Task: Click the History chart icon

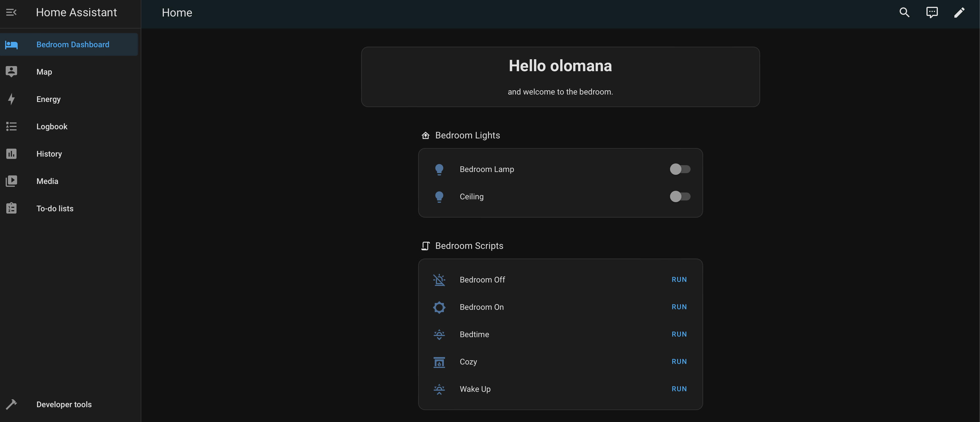Action: (x=11, y=153)
